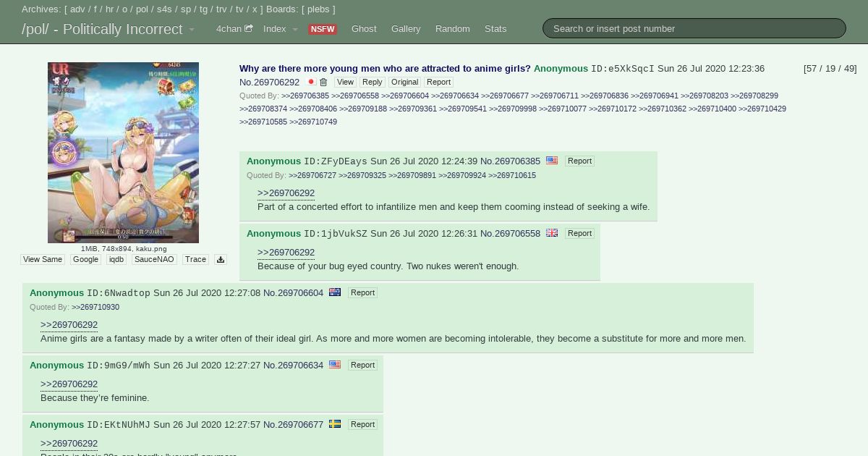Click the download image icon below the thumbnail
Image resolution: width=868 pixels, height=456 pixels.
pyautogui.click(x=221, y=259)
